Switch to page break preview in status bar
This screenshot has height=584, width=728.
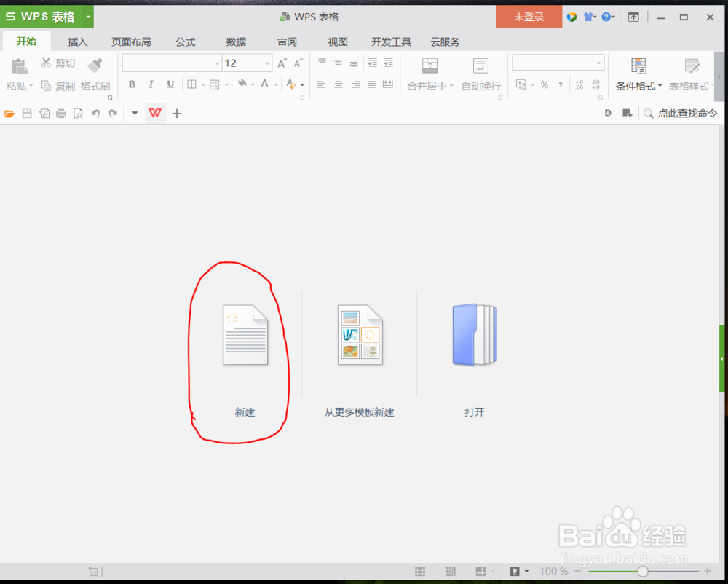click(x=450, y=572)
